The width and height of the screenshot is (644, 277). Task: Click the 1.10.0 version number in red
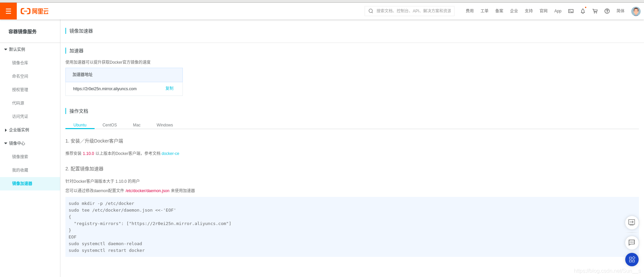89,154
